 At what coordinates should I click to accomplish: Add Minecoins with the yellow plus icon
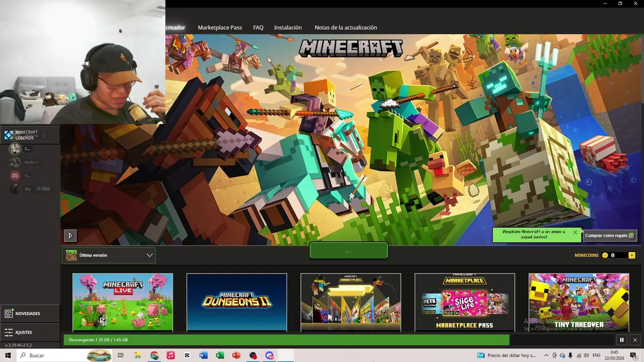click(632, 255)
